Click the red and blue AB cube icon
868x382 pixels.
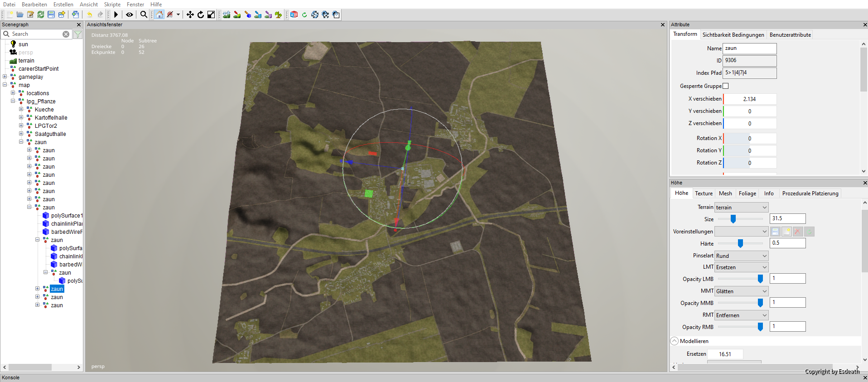coord(294,15)
